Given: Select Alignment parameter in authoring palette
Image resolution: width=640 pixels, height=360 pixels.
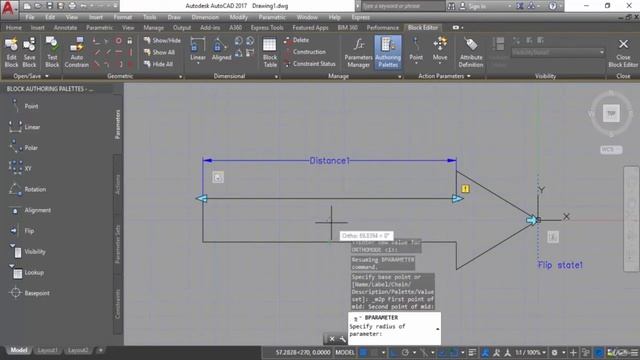Looking at the screenshot, I should coord(29,210).
